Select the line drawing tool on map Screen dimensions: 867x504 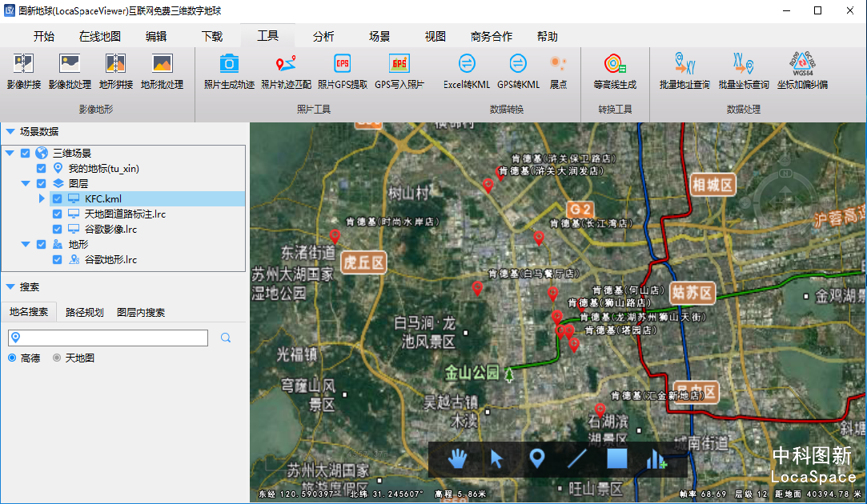[x=576, y=458]
